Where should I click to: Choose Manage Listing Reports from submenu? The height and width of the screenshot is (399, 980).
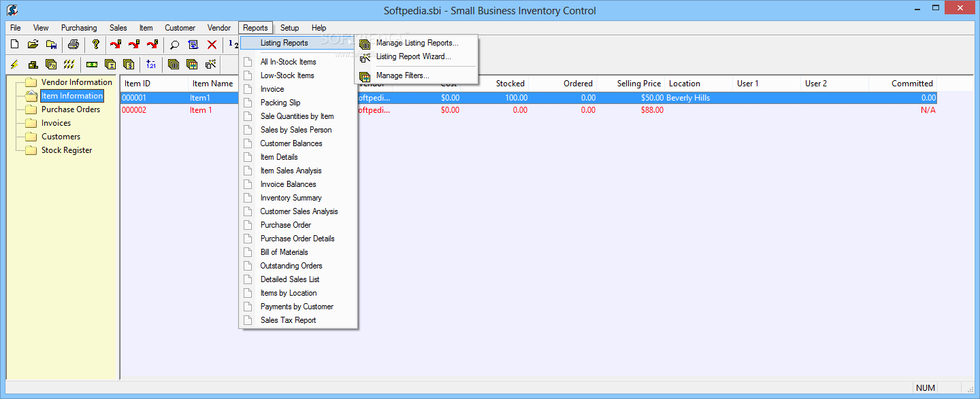[416, 43]
